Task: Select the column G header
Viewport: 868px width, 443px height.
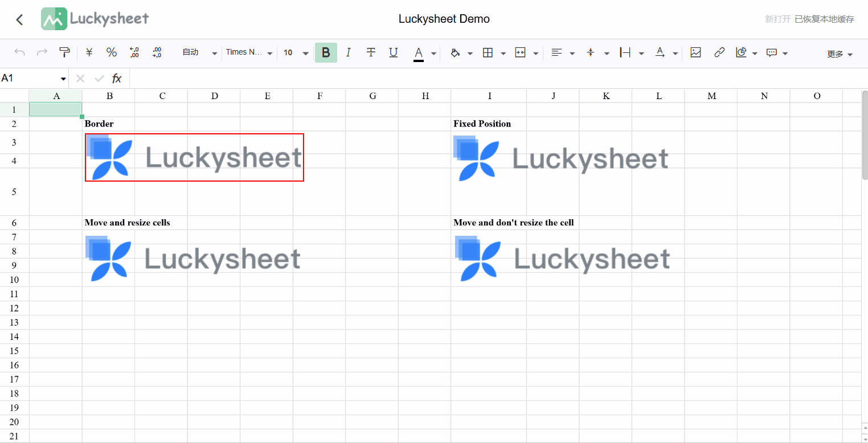Action: 372,96
